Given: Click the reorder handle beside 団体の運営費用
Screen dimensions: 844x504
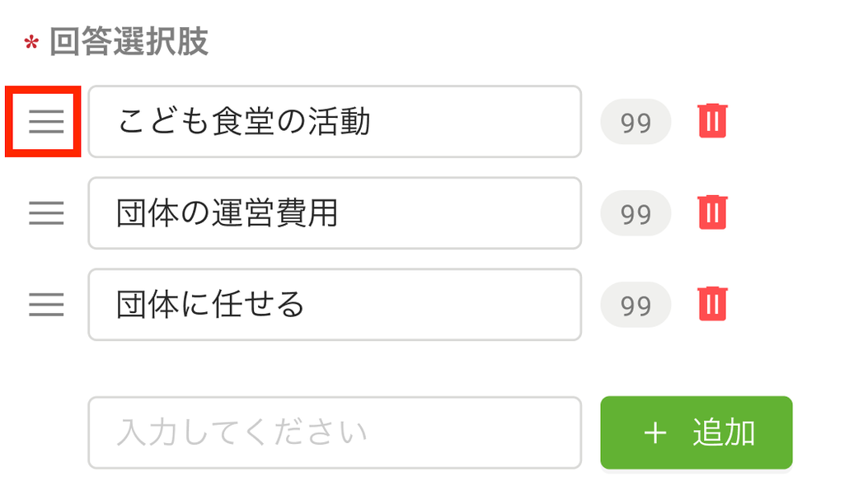Looking at the screenshot, I should pos(46,213).
